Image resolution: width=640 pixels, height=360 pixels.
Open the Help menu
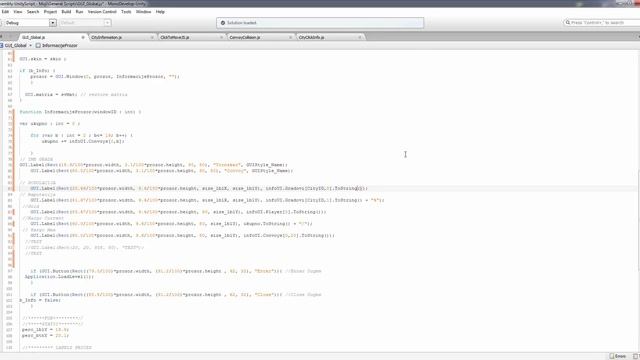pyautogui.click(x=160, y=12)
